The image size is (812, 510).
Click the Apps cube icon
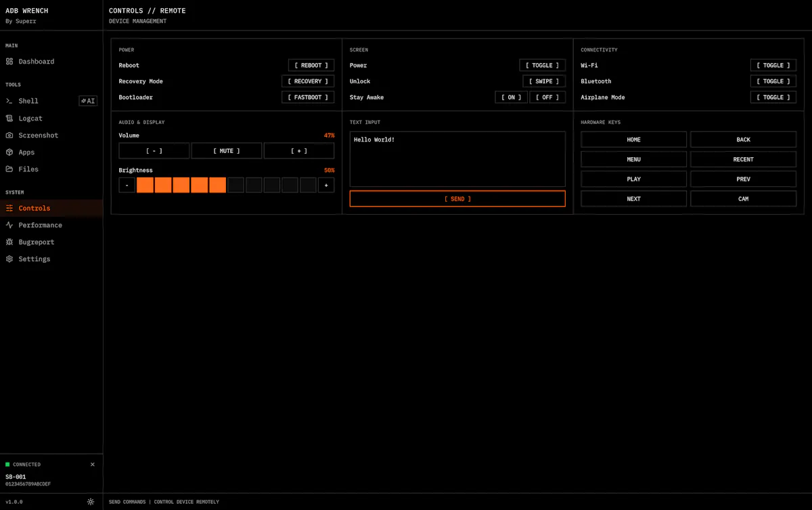9,152
